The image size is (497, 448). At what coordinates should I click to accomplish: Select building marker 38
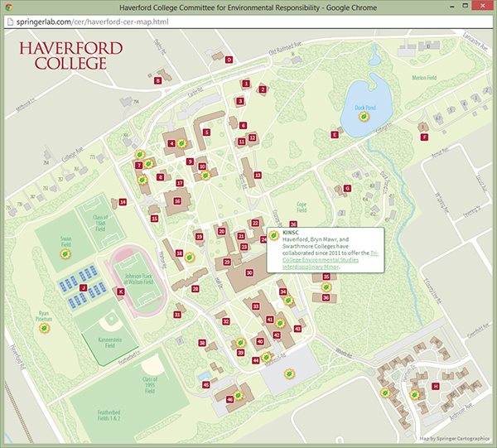click(x=202, y=343)
